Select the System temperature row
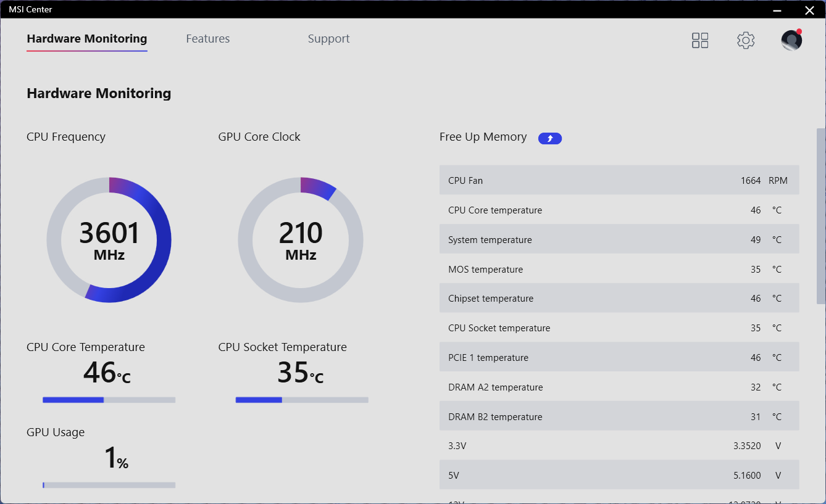The width and height of the screenshot is (826, 504). point(619,240)
